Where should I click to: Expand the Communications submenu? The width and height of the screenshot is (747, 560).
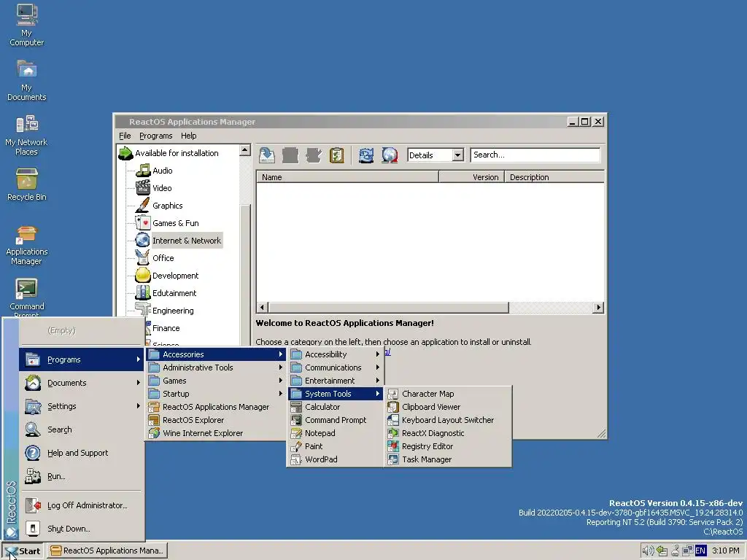[x=336, y=367]
